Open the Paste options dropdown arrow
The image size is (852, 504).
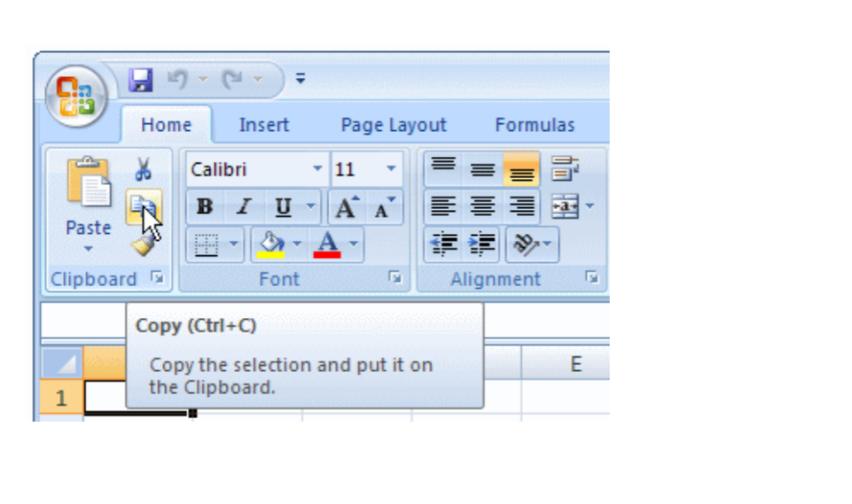point(88,249)
